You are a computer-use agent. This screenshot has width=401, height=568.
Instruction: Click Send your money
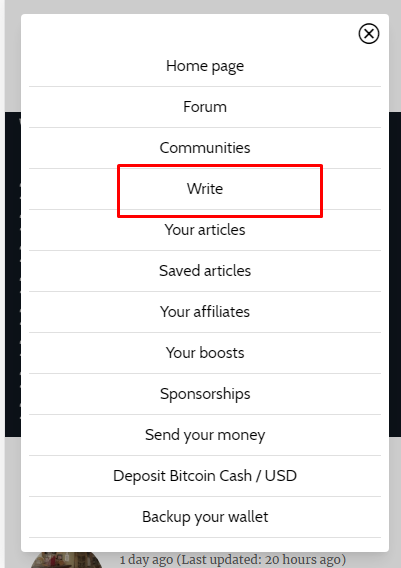click(205, 435)
